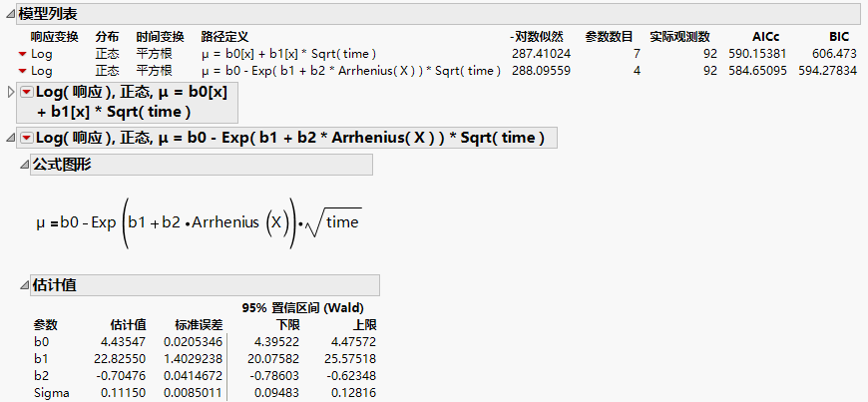Select the Sigma parameter row
The width and height of the screenshot is (868, 402).
pyautogui.click(x=52, y=393)
